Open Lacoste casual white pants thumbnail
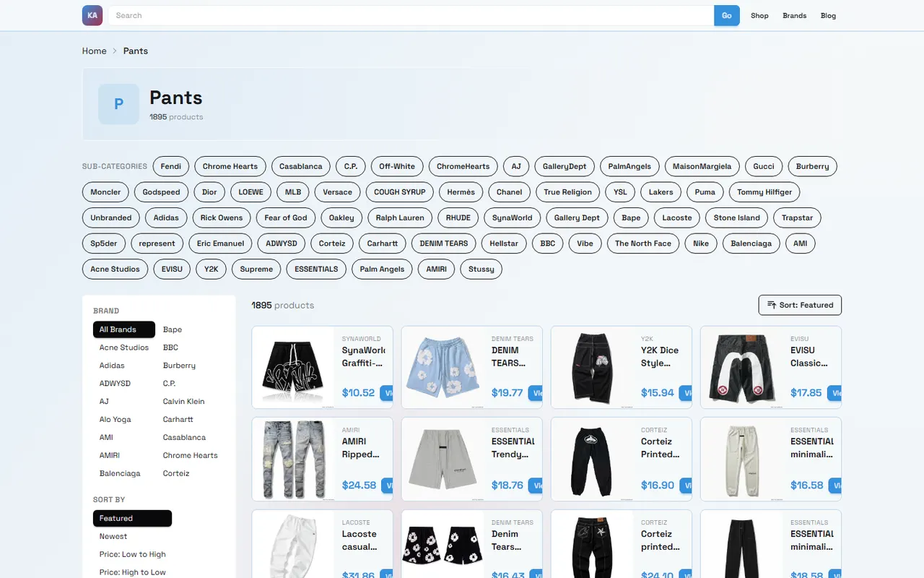Image resolution: width=924 pixels, height=578 pixels. click(294, 544)
